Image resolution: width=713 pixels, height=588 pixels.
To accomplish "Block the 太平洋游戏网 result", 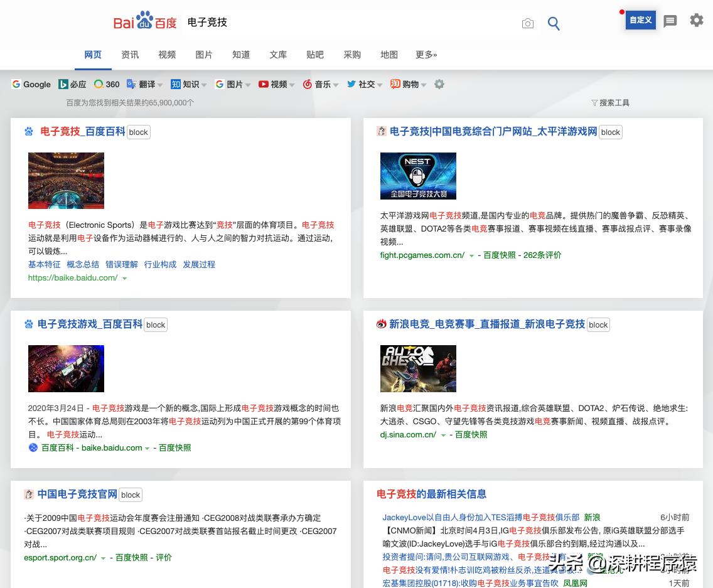I will pyautogui.click(x=610, y=132).
